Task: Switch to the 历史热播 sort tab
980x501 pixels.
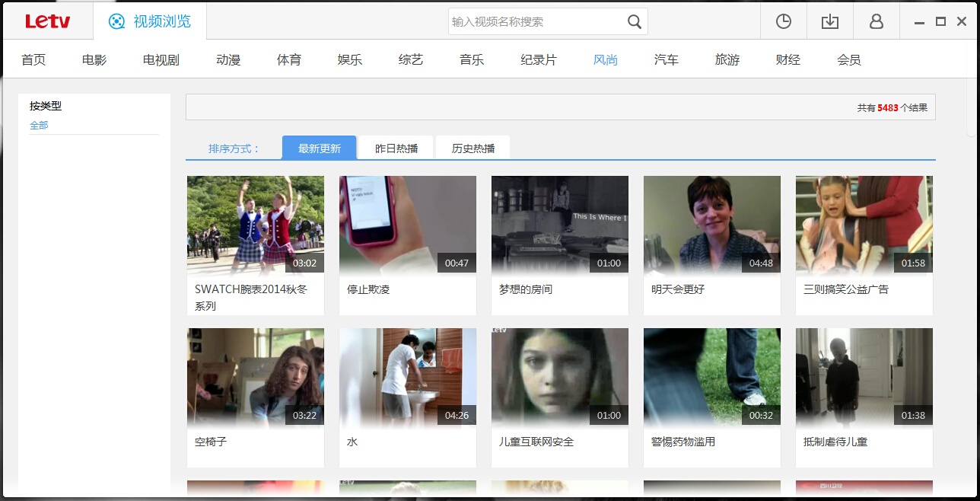Action: [x=472, y=147]
